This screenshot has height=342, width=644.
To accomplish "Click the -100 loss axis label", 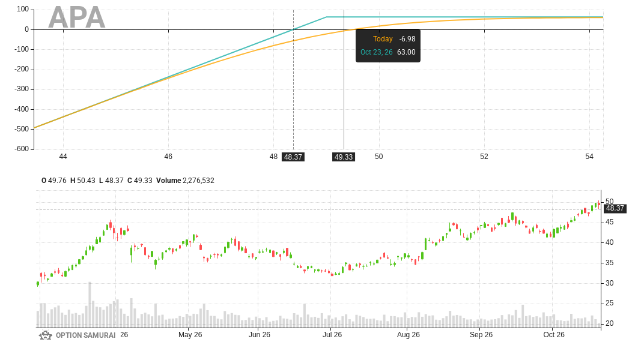I will (22, 49).
